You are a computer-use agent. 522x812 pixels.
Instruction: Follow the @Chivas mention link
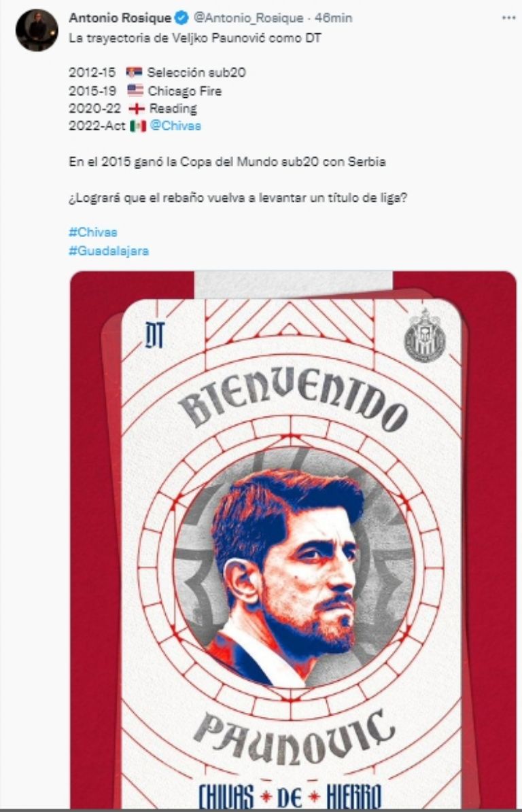pyautogui.click(x=175, y=126)
